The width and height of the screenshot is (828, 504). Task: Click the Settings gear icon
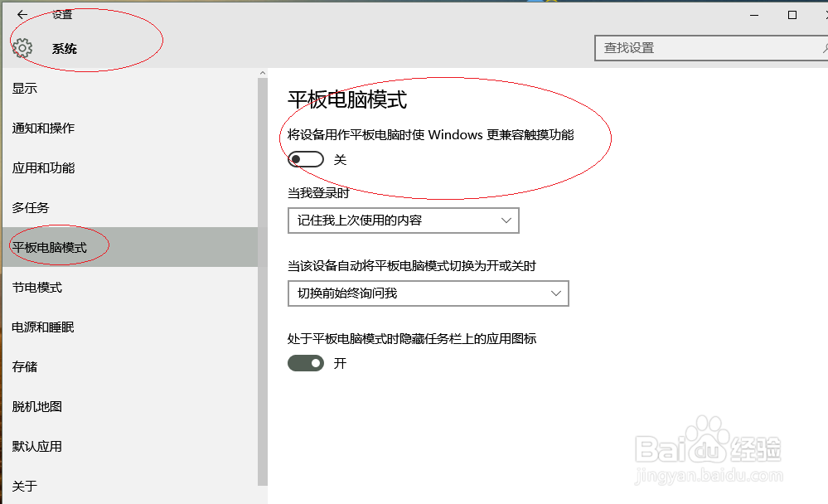click(22, 48)
